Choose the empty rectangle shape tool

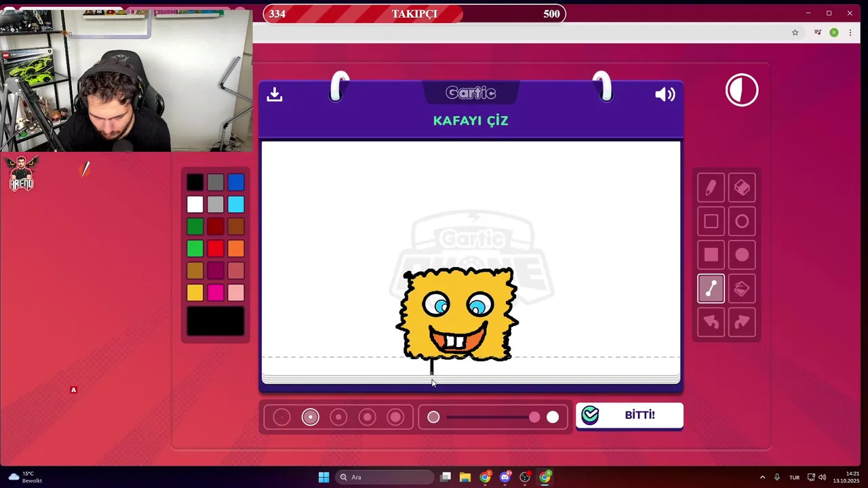711,222
